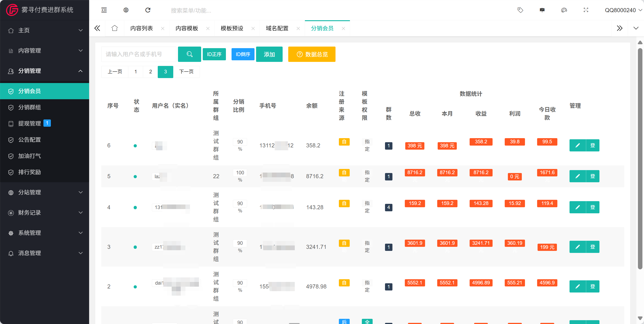
Task: Open 提现管理 in sidebar
Action: 45,124
